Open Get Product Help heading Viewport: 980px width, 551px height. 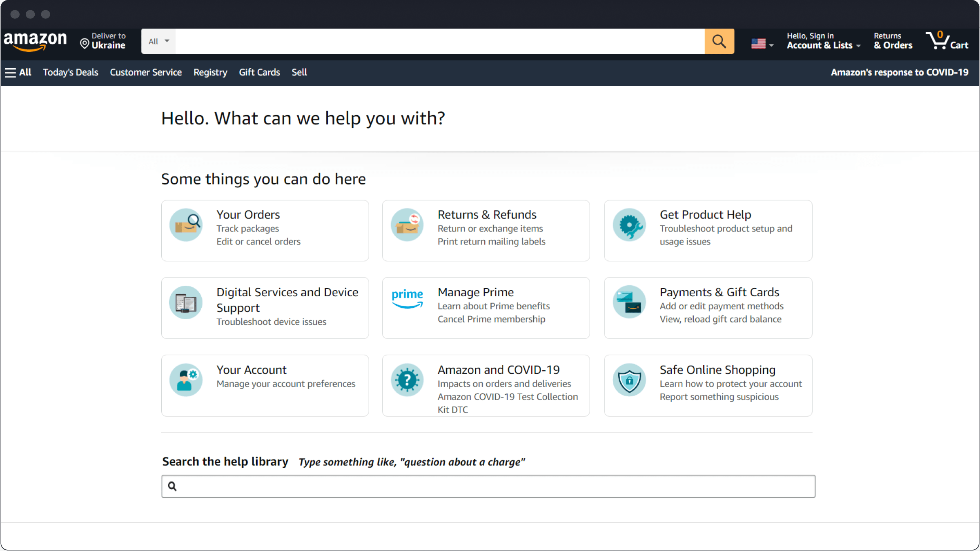705,215
